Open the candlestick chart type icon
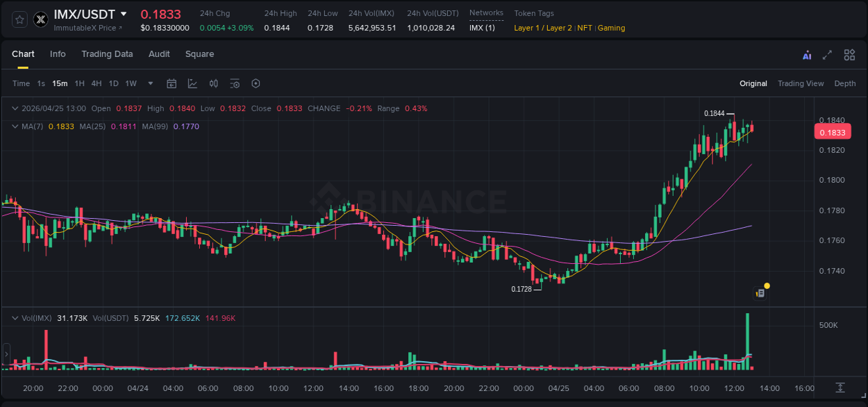Screen dimensions: 868x407 pyautogui.click(x=213, y=83)
